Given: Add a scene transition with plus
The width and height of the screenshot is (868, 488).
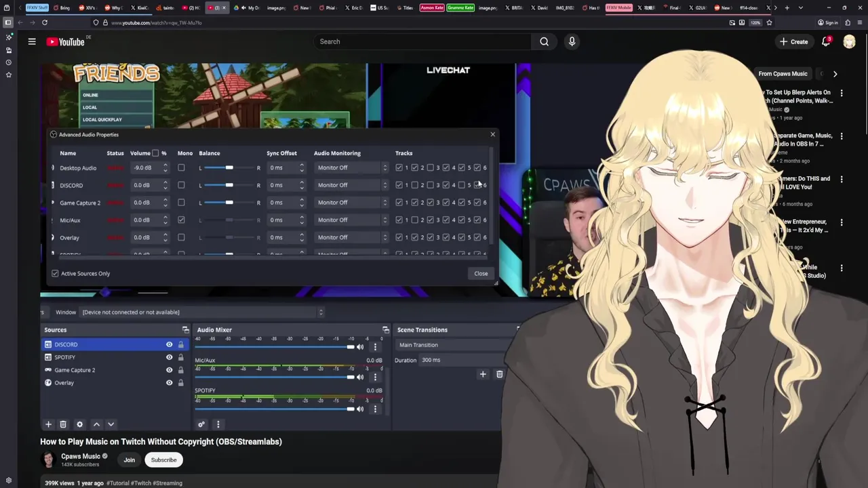Looking at the screenshot, I should coord(483,374).
